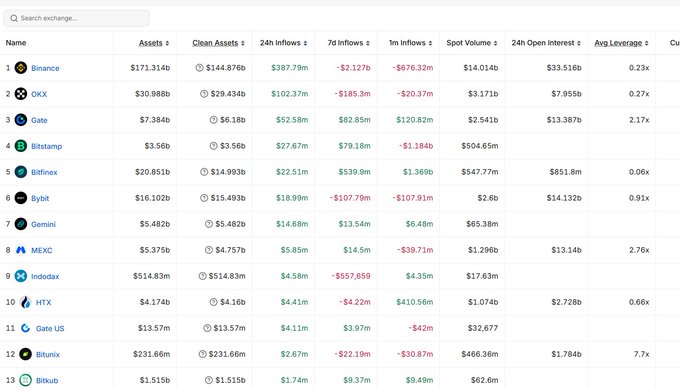Sort by 7d Inflows column header
Viewport: 680px width, 390px height.
[349, 43]
